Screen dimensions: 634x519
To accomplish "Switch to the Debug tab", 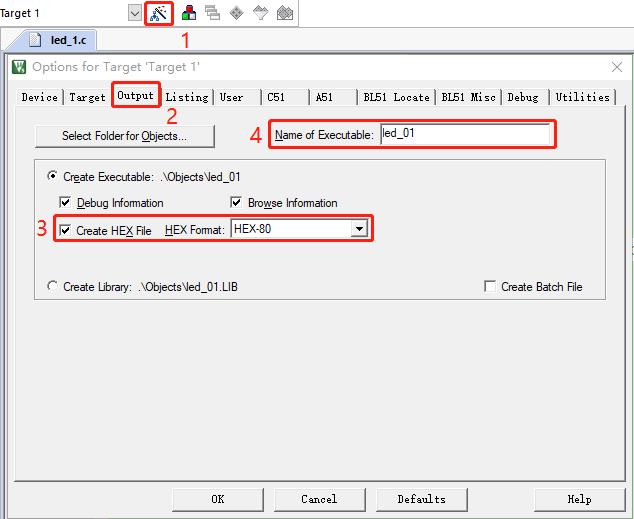I will [525, 97].
